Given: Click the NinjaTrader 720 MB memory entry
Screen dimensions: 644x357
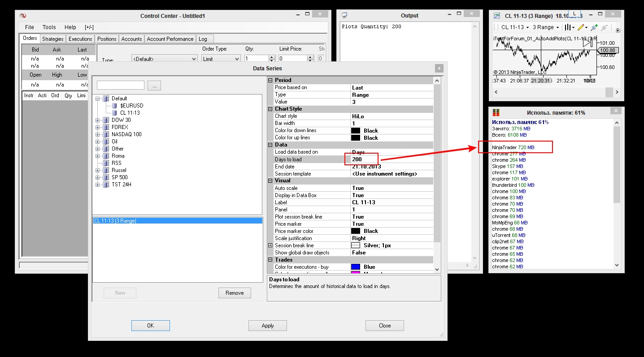Looking at the screenshot, I should click(x=513, y=147).
